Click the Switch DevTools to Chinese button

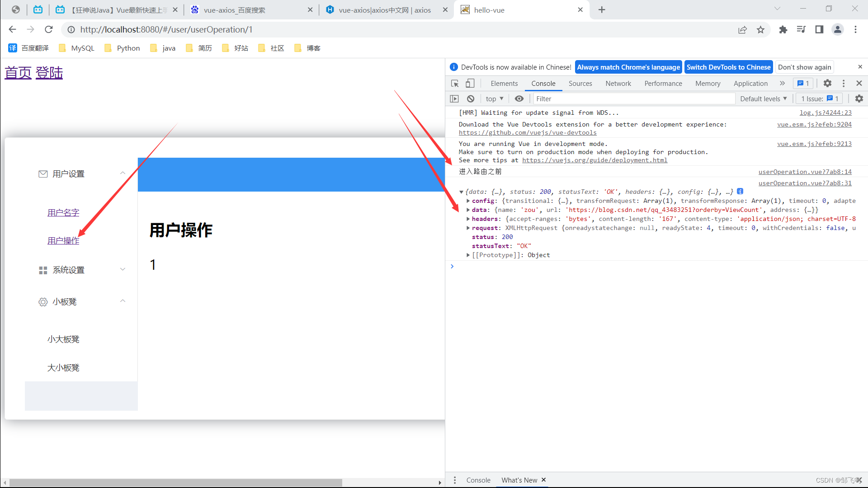[x=728, y=67]
